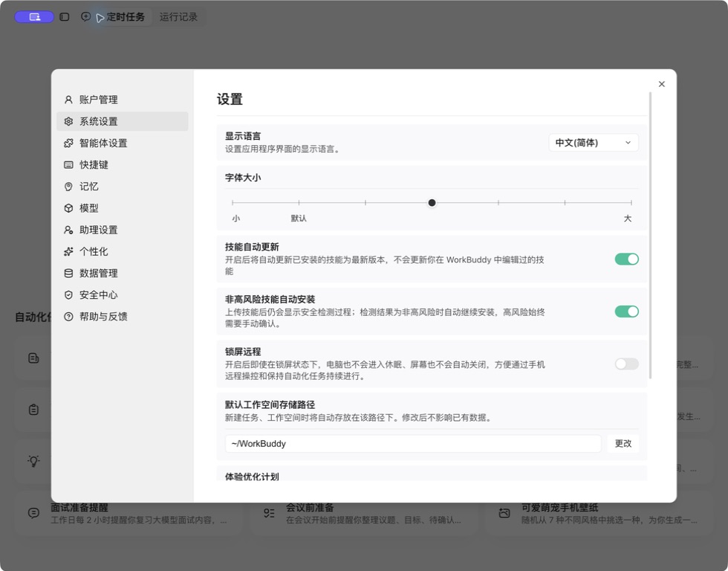728x571 pixels.
Task: Click the ~/WorkBuddy path field
Action: tap(413, 444)
